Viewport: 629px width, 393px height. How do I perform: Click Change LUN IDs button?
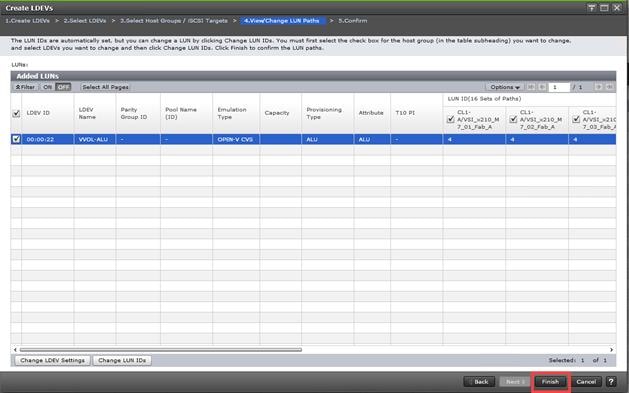tap(122, 360)
